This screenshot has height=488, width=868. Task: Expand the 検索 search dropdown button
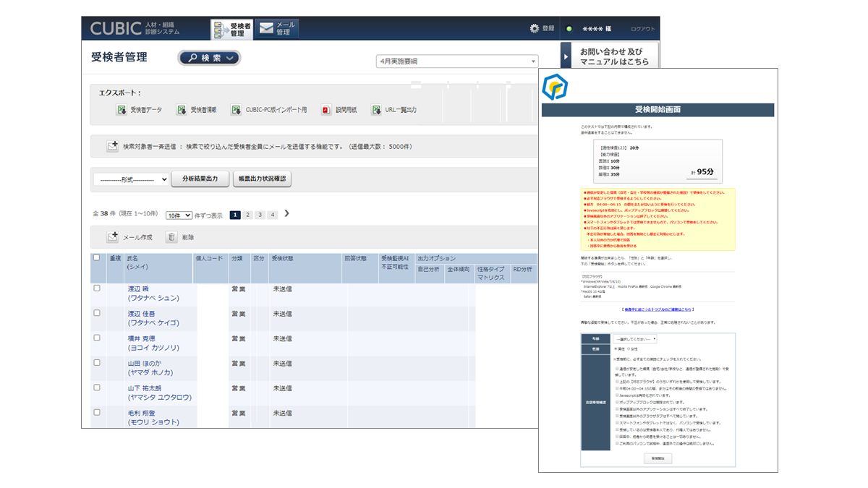(x=210, y=58)
